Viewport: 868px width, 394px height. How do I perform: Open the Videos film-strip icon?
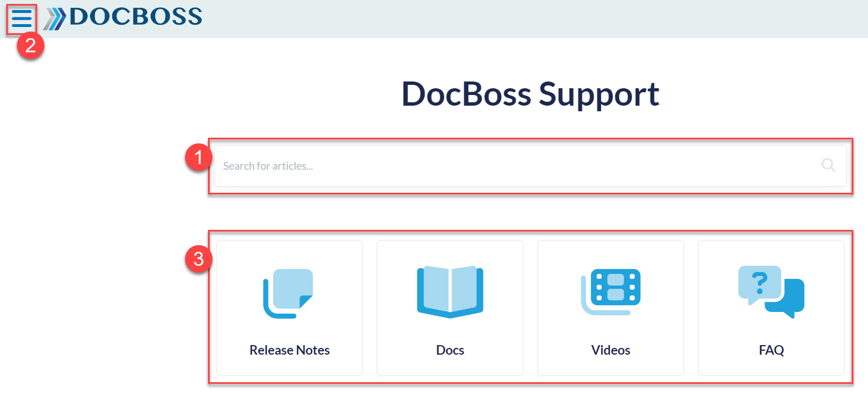coord(611,292)
